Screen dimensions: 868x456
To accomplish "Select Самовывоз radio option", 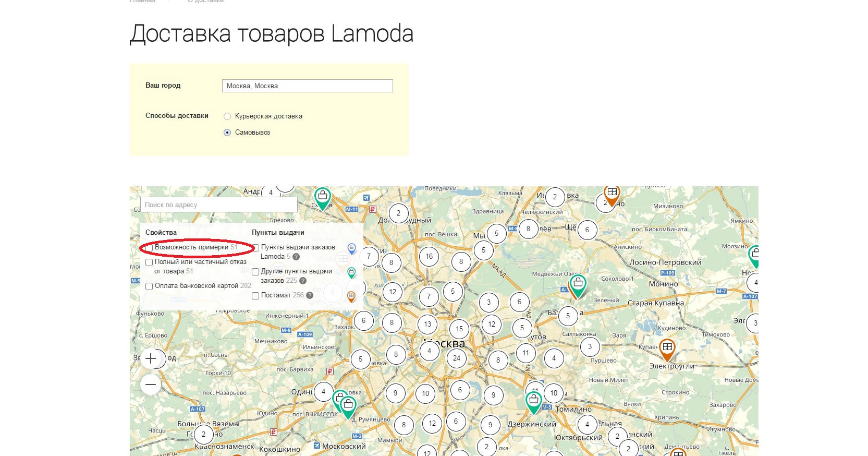I will [x=227, y=133].
